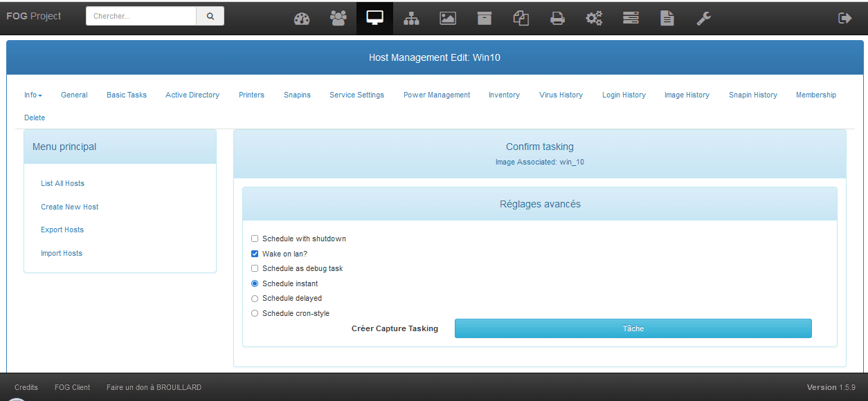Click the FOG Client footer link
868x401 pixels.
pos(73,387)
